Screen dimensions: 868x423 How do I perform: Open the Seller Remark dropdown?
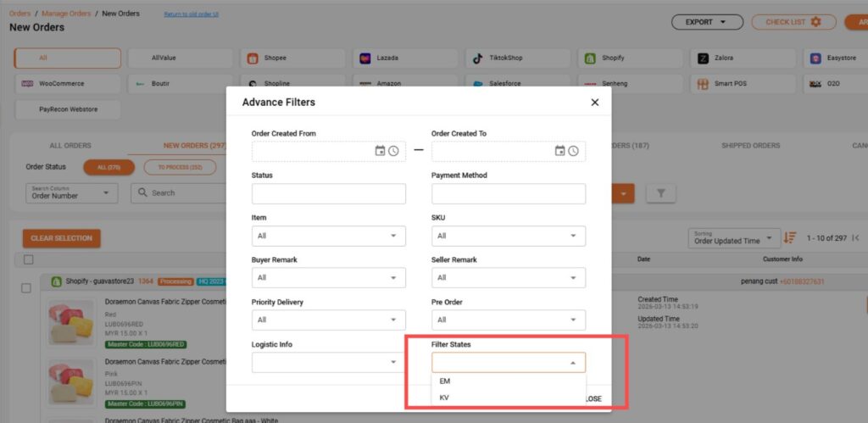point(509,277)
